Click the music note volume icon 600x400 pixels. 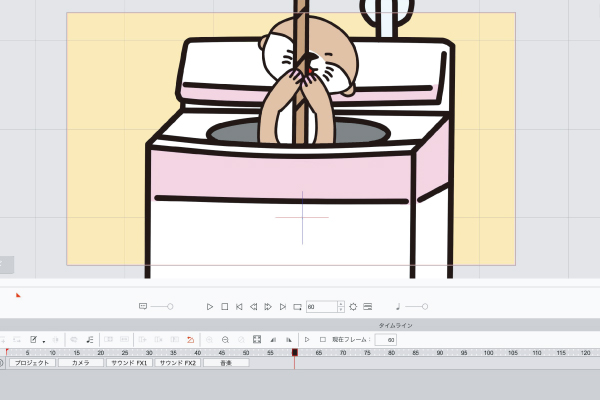pyautogui.click(x=398, y=306)
